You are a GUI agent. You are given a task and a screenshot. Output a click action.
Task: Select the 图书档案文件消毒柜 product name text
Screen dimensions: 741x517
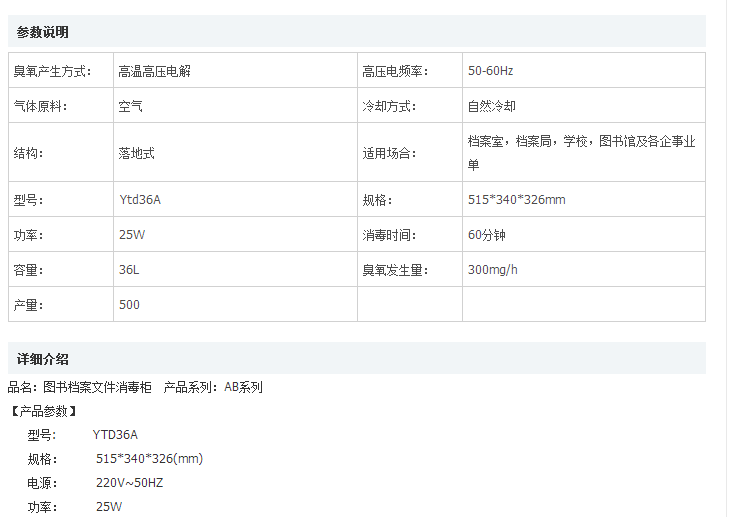pyautogui.click(x=97, y=387)
